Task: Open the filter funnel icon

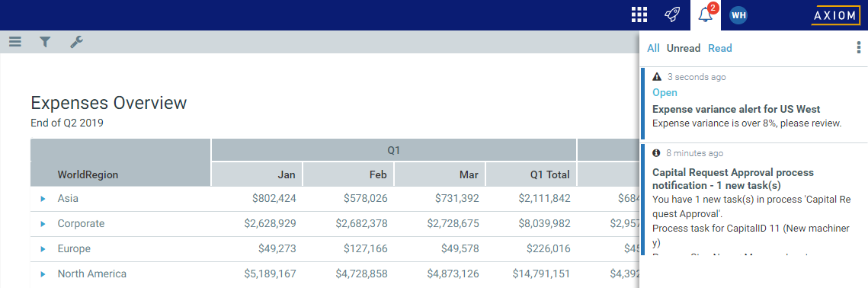Action: (46, 42)
